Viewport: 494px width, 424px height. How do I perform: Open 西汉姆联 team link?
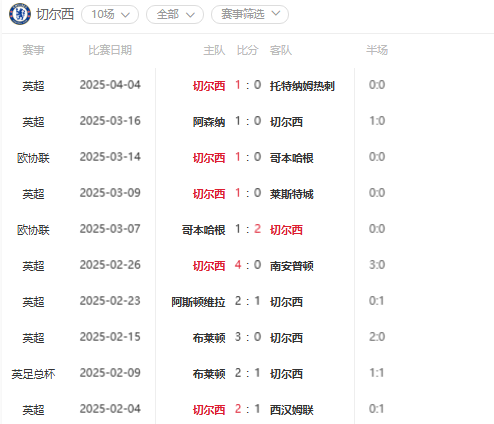point(292,410)
